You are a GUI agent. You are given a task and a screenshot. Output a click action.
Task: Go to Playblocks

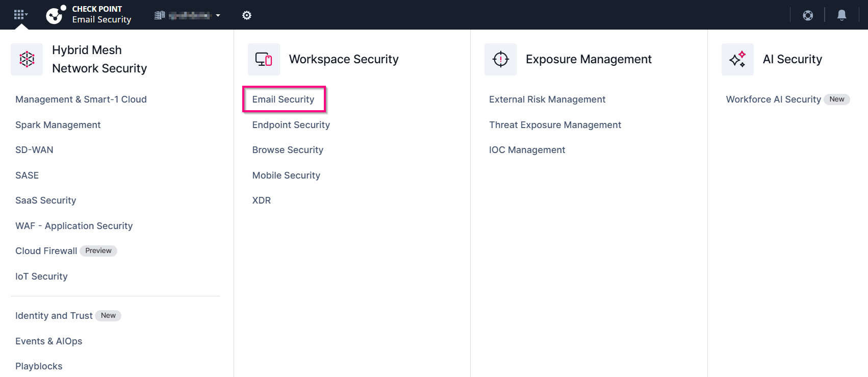point(39,366)
